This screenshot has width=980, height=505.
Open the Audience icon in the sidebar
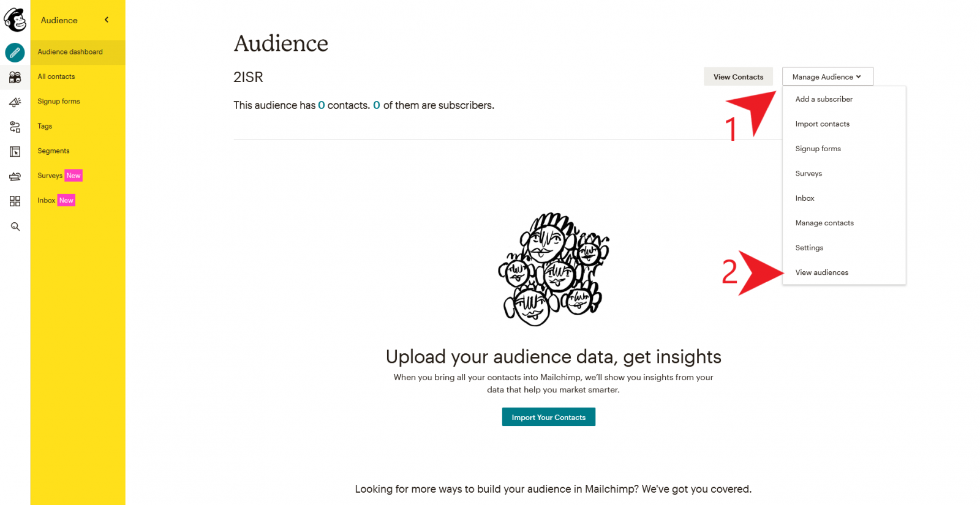coord(15,77)
